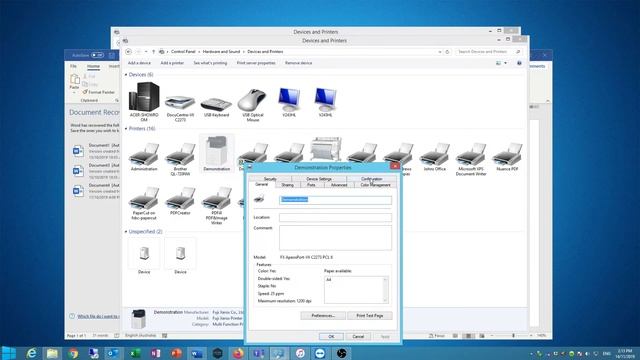Viewport: 640px width, 360px height.
Task: Open Google Chrome from the taskbar
Action: tap(73, 353)
